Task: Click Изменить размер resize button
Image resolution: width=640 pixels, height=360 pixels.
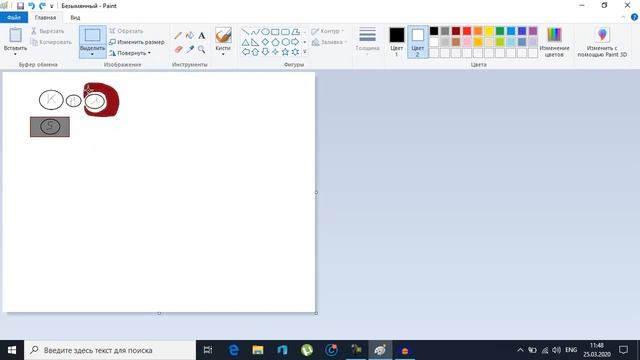Action: click(137, 42)
